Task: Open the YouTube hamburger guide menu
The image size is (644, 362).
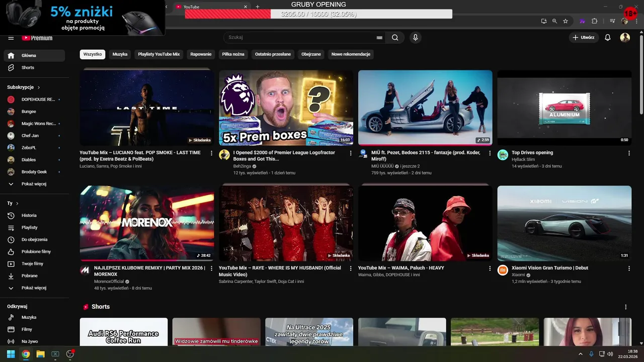Action: point(11,38)
